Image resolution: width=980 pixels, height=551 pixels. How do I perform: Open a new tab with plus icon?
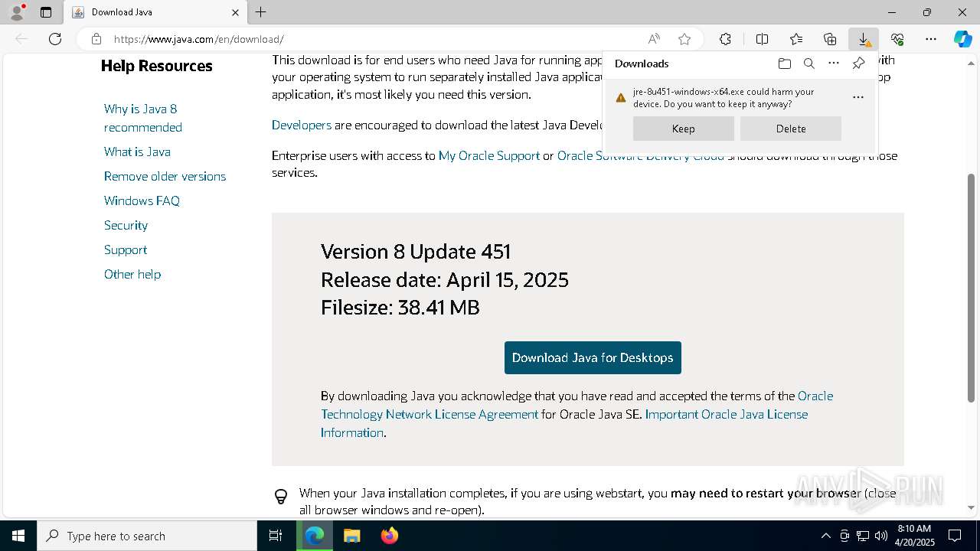click(x=261, y=12)
